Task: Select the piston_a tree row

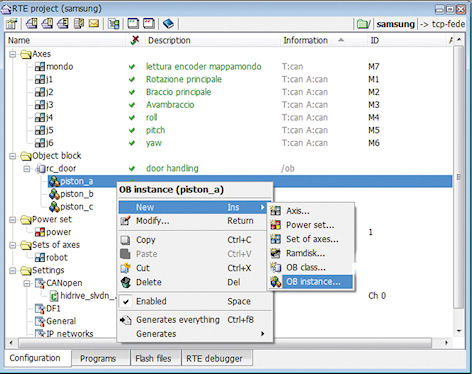Action: (x=250, y=181)
